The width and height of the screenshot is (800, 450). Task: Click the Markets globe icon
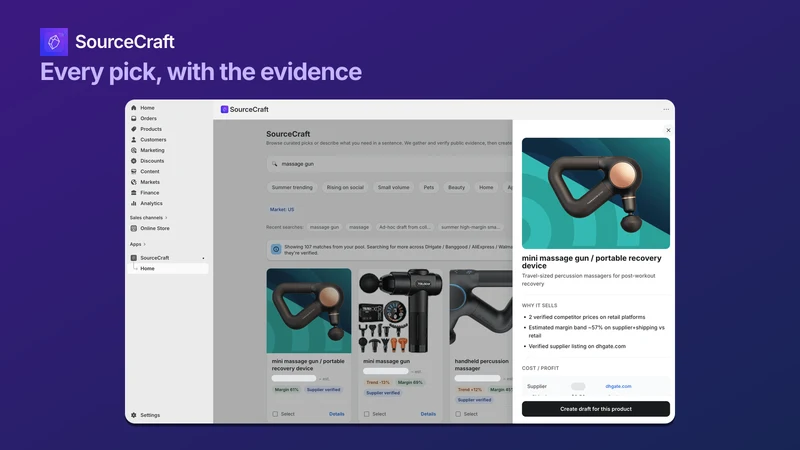point(134,182)
